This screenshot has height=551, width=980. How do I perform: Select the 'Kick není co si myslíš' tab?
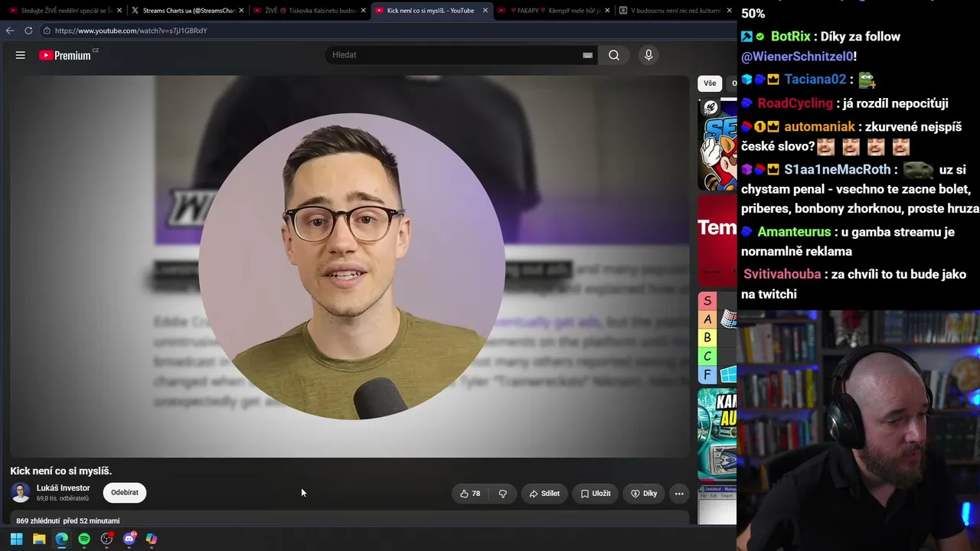[431, 11]
